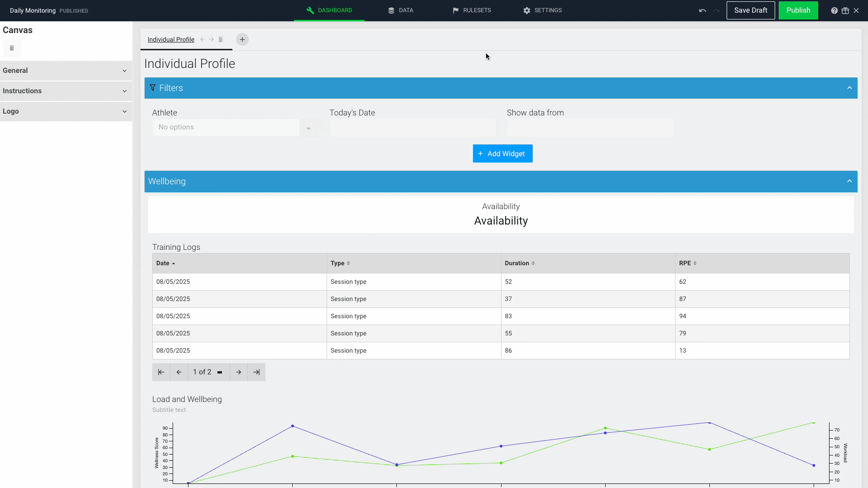The image size is (868, 488).
Task: Open the Athlete dropdown
Action: (309, 128)
